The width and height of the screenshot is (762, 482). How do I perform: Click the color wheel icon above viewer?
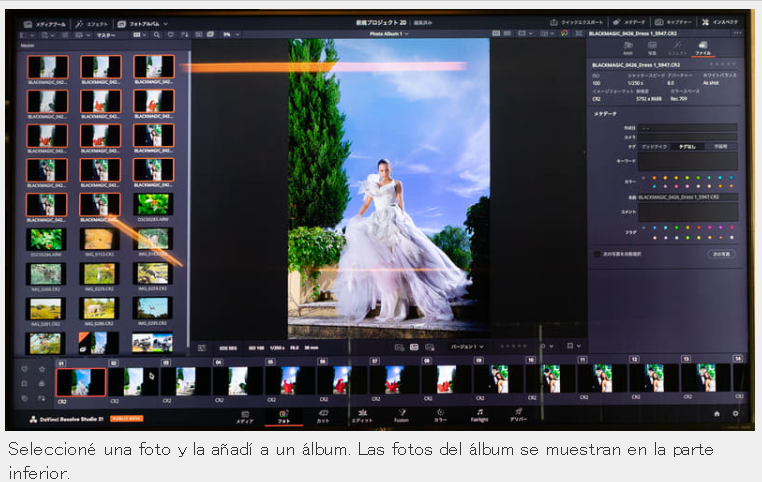point(564,34)
